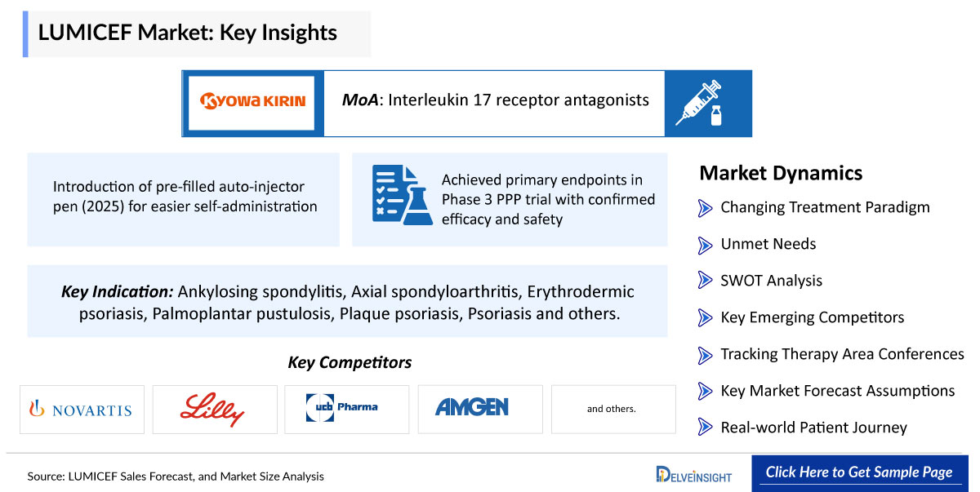Click the 'and others.' competitor box
This screenshot has width=980, height=492.
[613, 409]
